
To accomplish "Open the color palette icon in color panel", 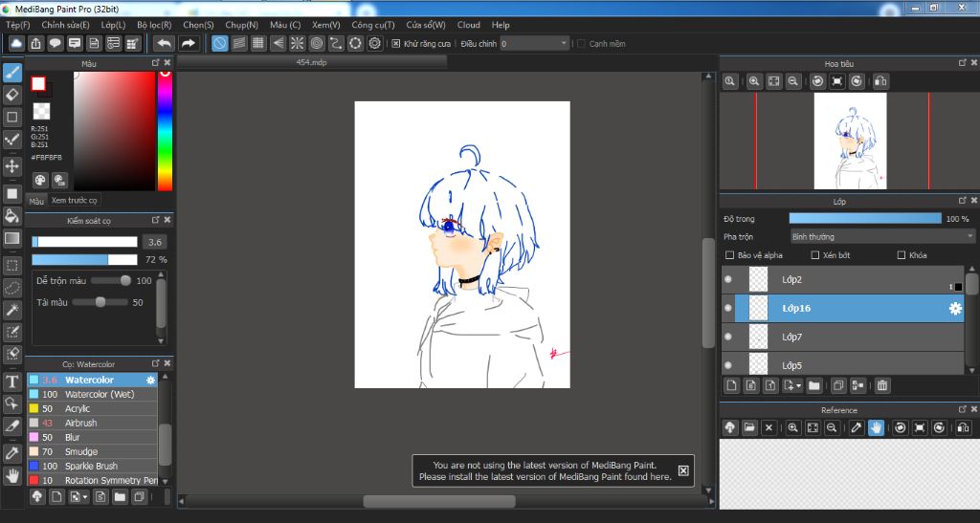I will click(40, 181).
